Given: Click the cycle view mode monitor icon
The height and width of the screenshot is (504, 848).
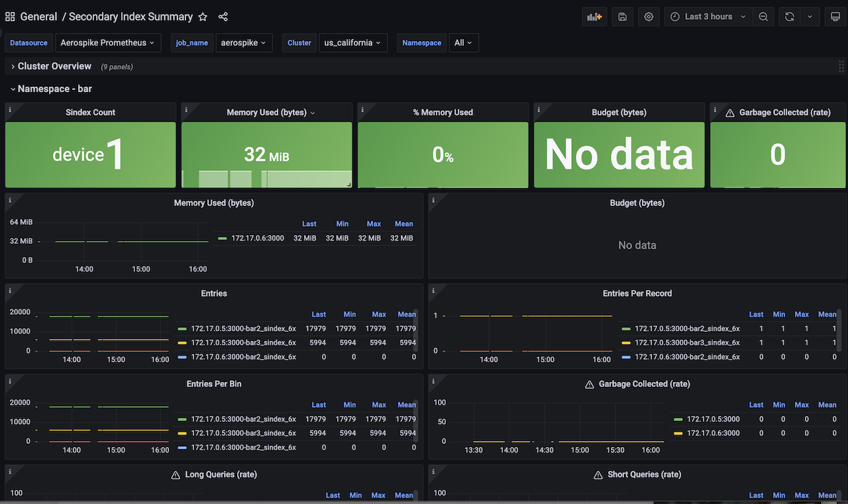Looking at the screenshot, I should click(835, 17).
